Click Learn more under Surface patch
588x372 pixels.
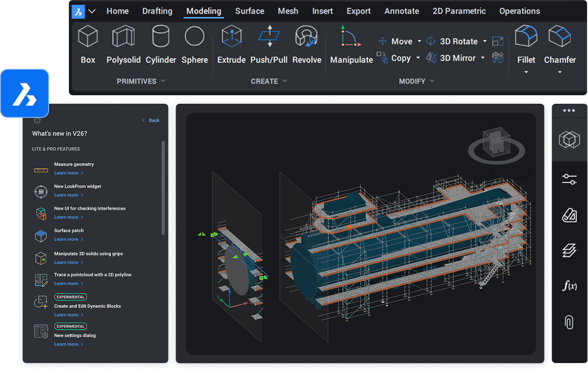pyautogui.click(x=66, y=239)
